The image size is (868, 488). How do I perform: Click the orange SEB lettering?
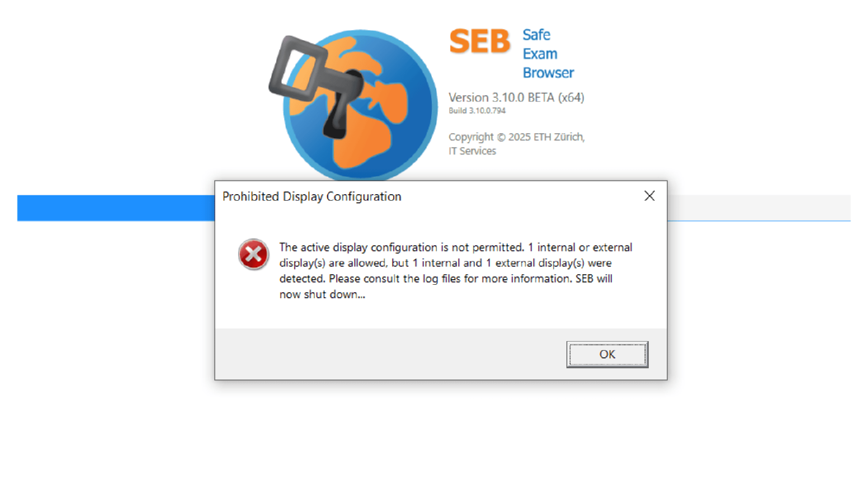coord(480,42)
